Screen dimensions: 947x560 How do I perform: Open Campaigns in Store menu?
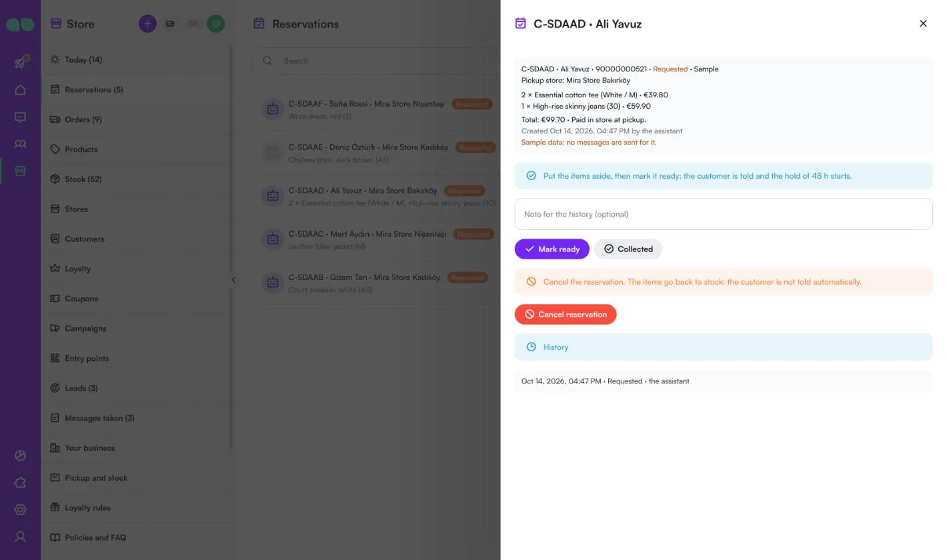[137, 329]
